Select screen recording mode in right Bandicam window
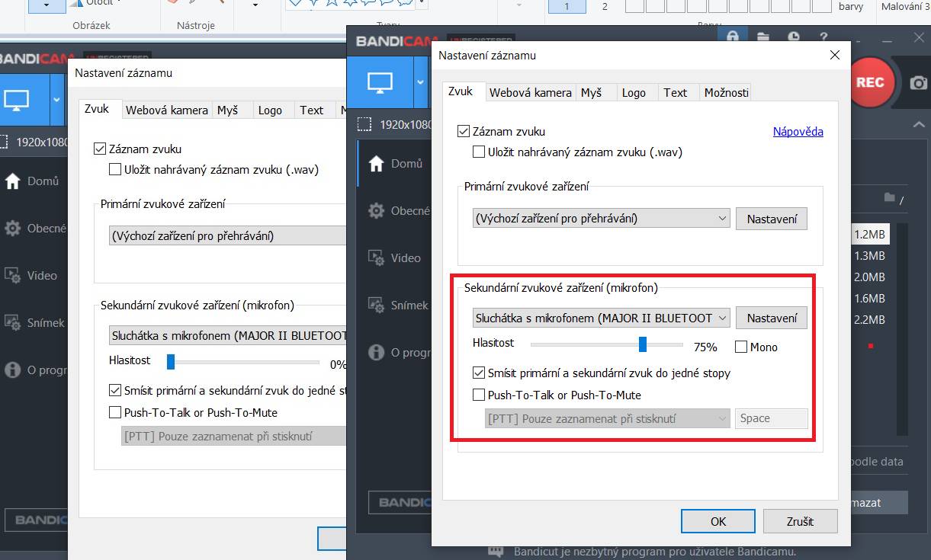 click(380, 82)
